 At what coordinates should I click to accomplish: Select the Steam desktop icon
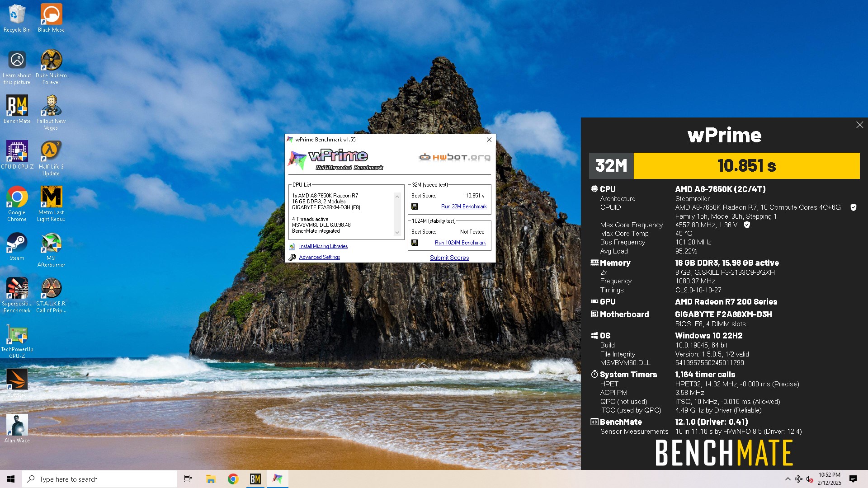17,246
